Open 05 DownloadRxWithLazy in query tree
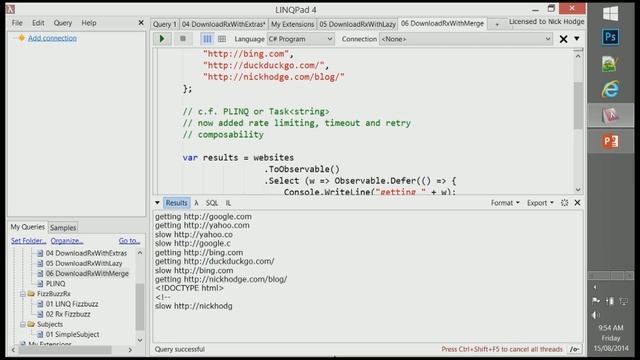The height and width of the screenshot is (360, 640). pos(84,263)
